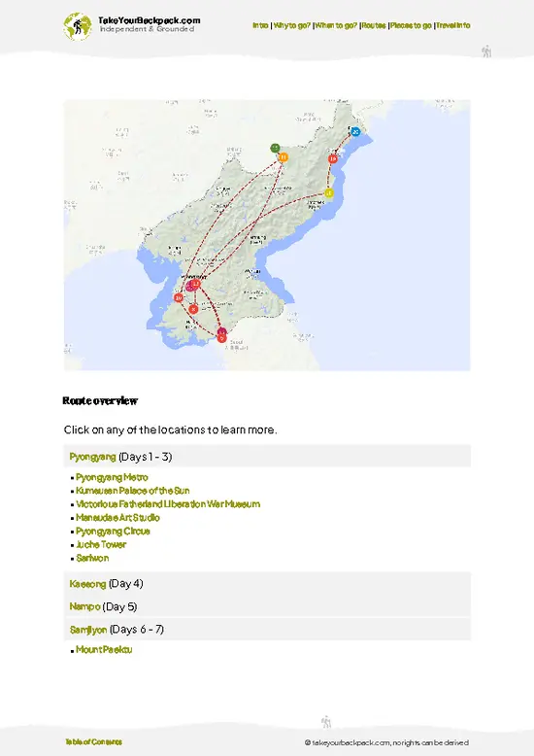Open the Kaesong location link
Image resolution: width=534 pixels, height=756 pixels.
pos(87,584)
